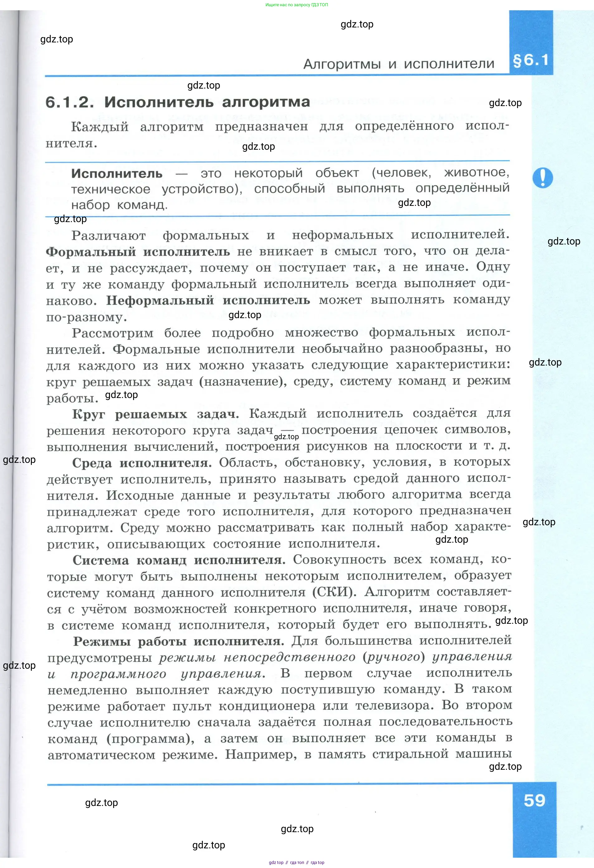Click heading '6.1.2. Исполнитель алгоритма'
Image resolution: width=594 pixels, height=868 pixels.
[x=178, y=102]
